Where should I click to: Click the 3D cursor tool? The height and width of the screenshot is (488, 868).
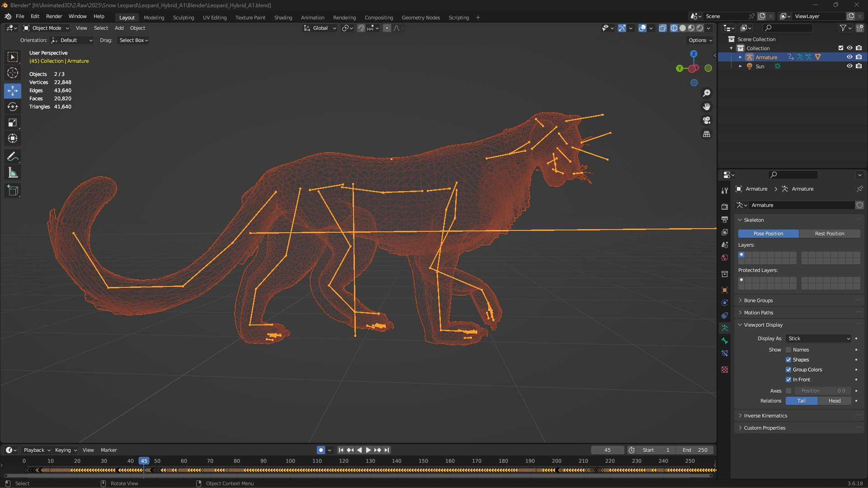pyautogui.click(x=13, y=73)
